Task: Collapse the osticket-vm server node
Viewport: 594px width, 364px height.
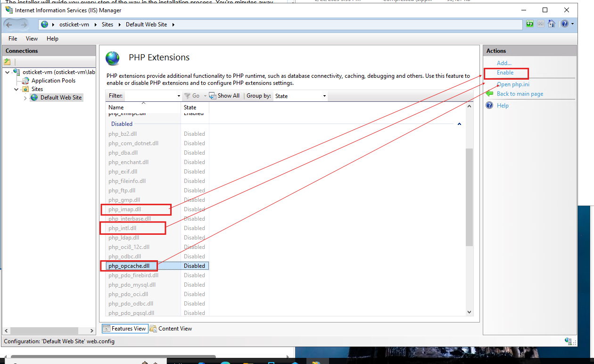Action: point(7,72)
